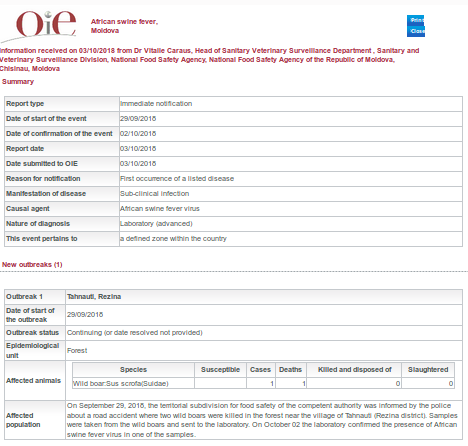468x446 pixels.
Task: Select the 'Forest' value
Action: (77, 351)
